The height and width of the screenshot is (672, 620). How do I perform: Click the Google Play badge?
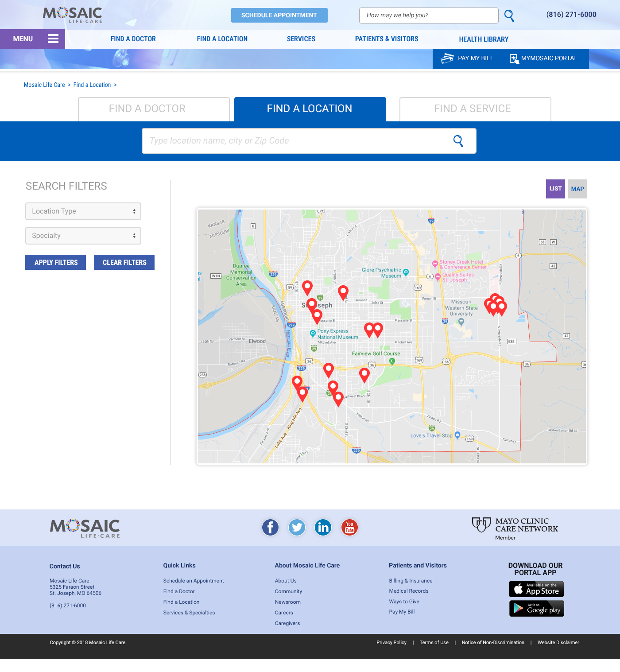[536, 609]
